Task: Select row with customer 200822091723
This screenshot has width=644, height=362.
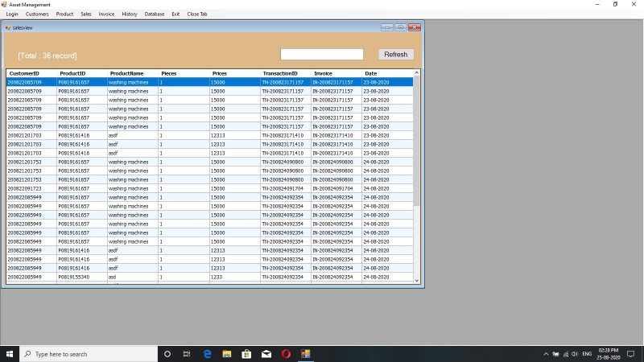Action: [x=209, y=188]
